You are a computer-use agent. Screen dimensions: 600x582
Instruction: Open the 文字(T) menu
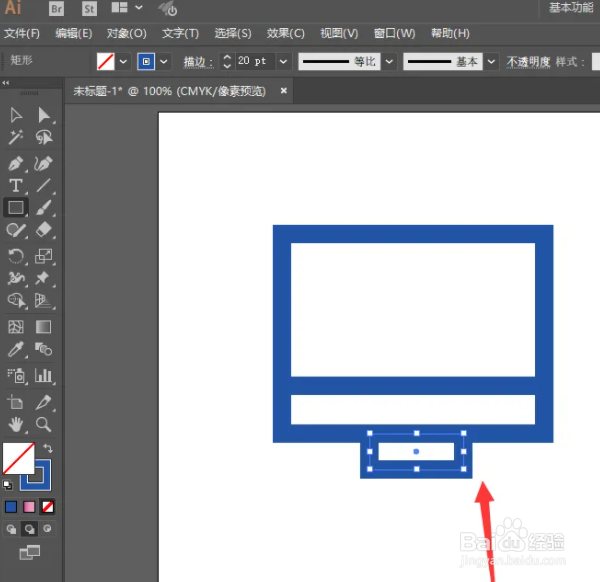180,33
